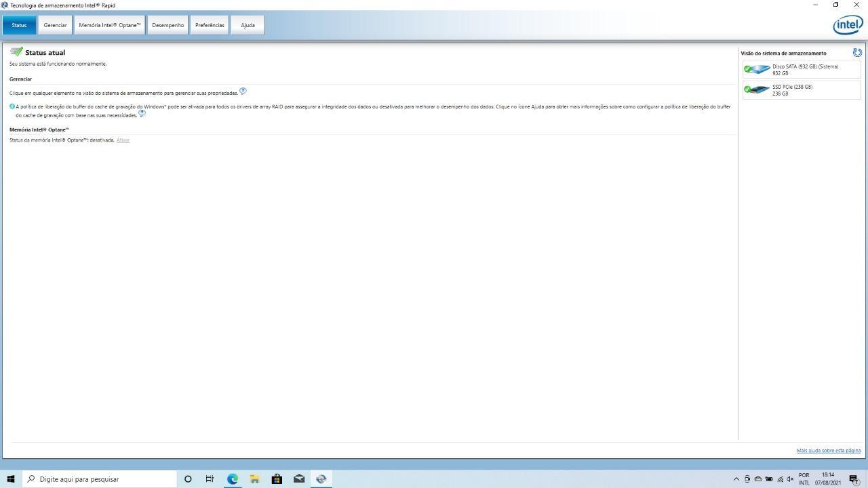Switch to the Status tab
868x488 pixels.
19,25
